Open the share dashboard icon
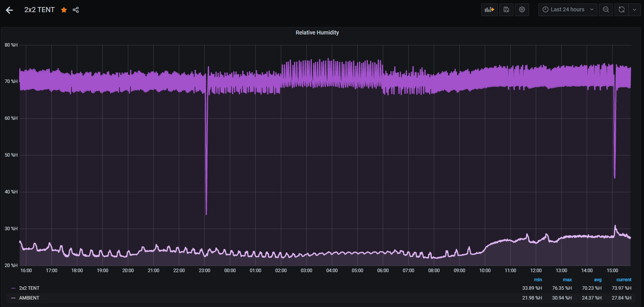Image resolution: width=644 pixels, height=307 pixels. (76, 10)
